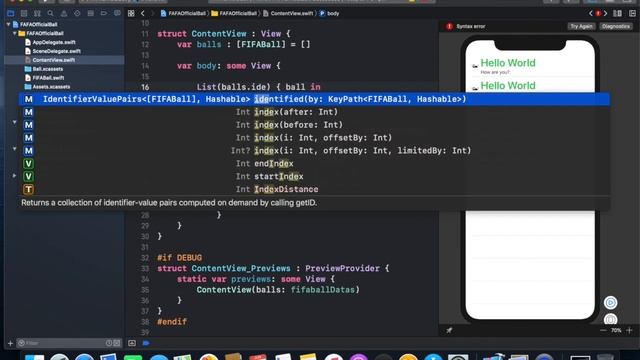
Task: Open the Project navigator folder icon
Action: pos(11,13)
